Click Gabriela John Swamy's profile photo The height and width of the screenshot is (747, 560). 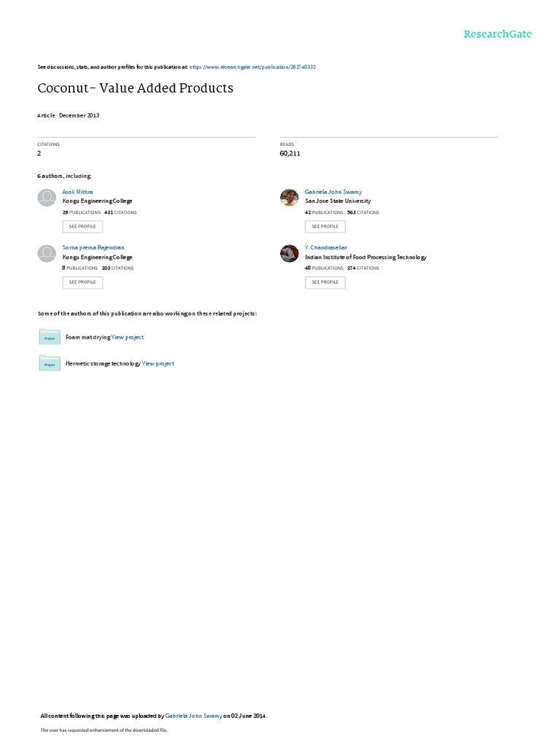point(289,198)
